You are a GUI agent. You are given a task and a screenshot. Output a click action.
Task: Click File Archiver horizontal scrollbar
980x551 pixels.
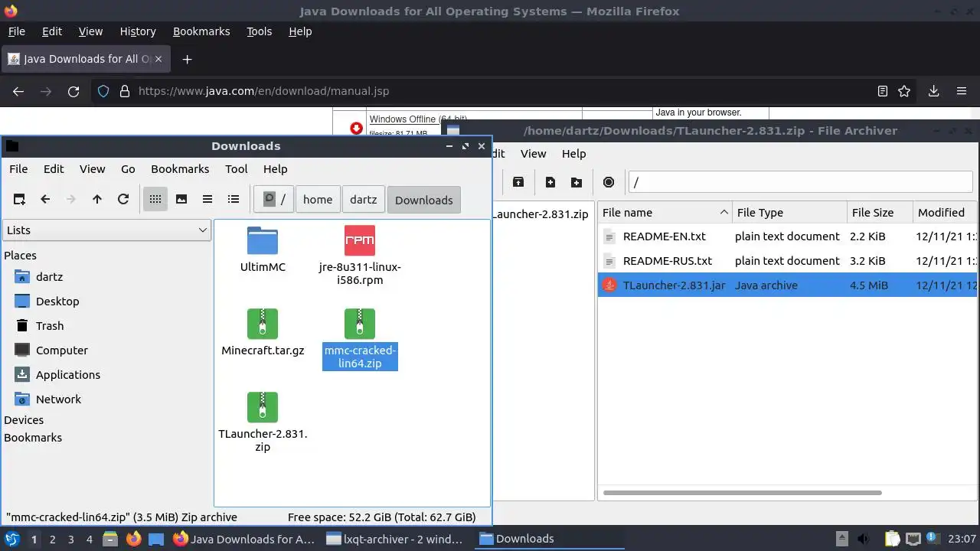point(742,493)
